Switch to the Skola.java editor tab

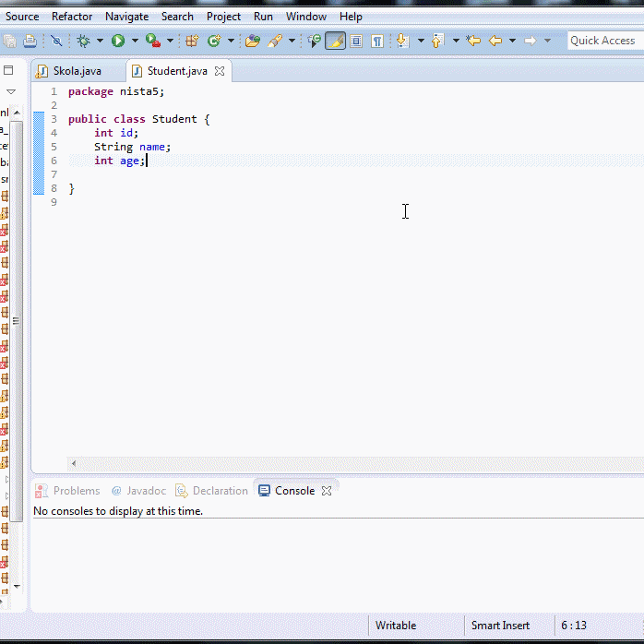[76, 71]
